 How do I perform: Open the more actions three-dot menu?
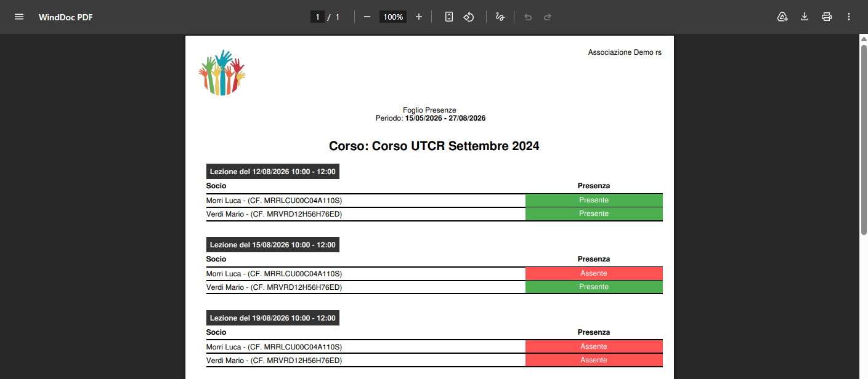click(849, 17)
